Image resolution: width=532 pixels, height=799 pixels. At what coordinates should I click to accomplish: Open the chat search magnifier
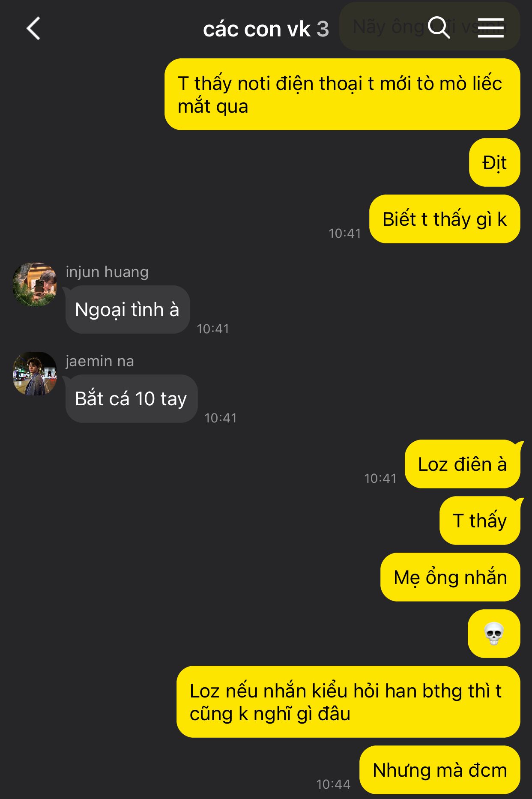point(439,28)
